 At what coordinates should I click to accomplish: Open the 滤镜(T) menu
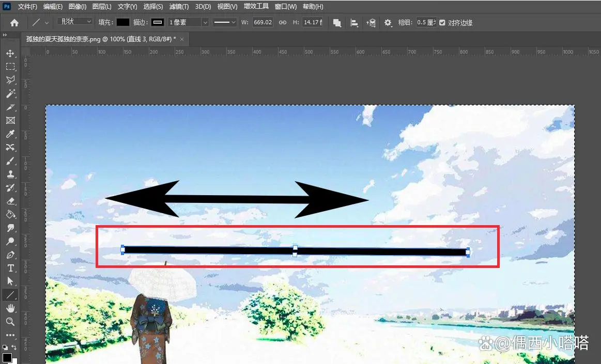[179, 7]
